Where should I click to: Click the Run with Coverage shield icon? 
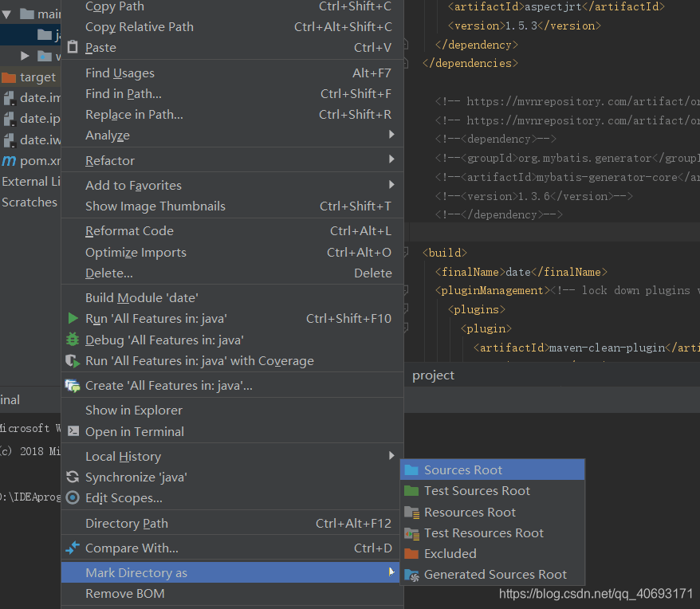[x=73, y=361]
